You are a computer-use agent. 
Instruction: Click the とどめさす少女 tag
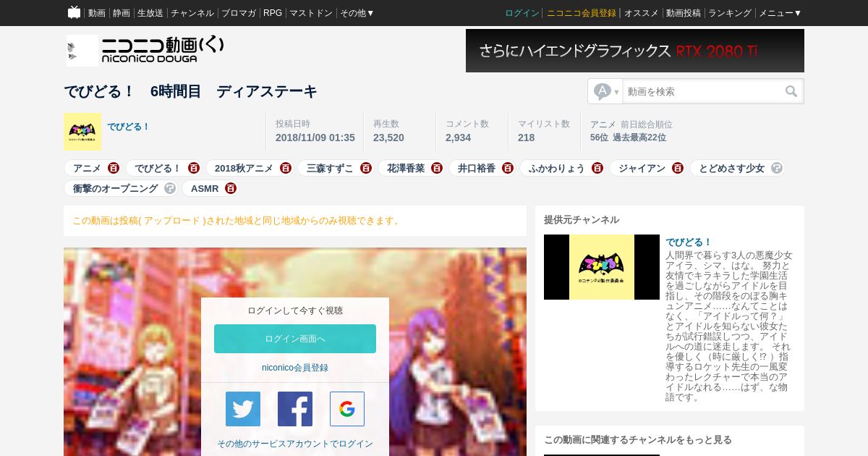tap(731, 168)
